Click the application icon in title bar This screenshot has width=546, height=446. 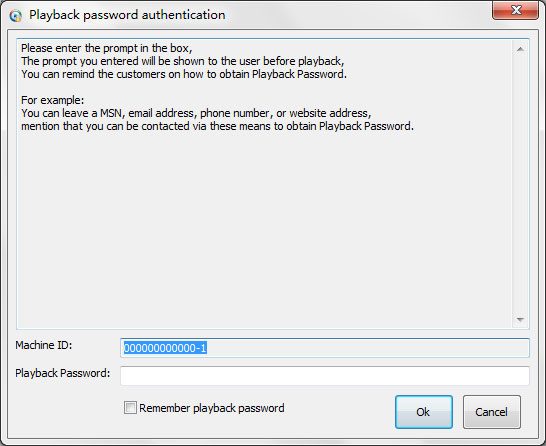click(x=16, y=16)
